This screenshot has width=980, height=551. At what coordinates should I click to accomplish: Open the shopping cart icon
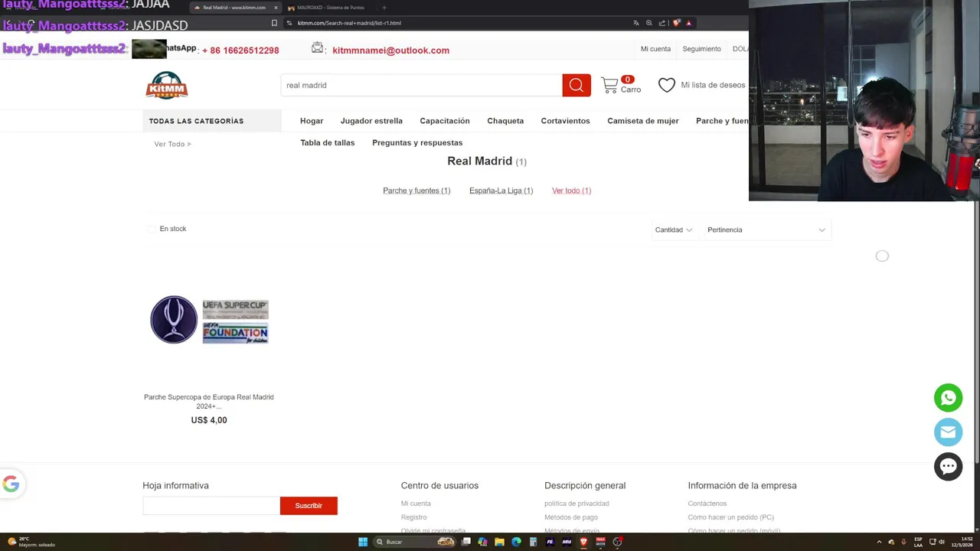609,85
